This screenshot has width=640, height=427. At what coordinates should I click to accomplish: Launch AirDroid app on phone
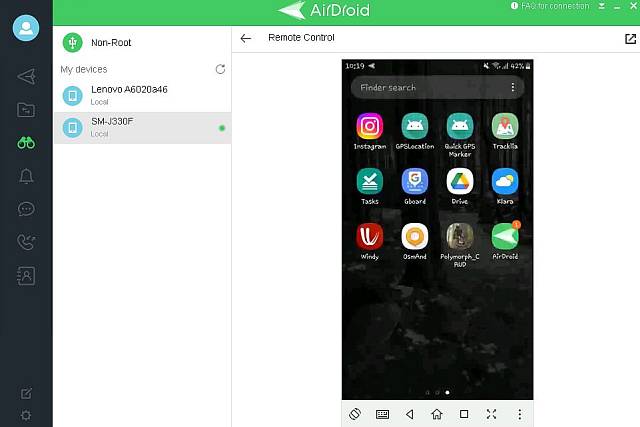coord(505,236)
